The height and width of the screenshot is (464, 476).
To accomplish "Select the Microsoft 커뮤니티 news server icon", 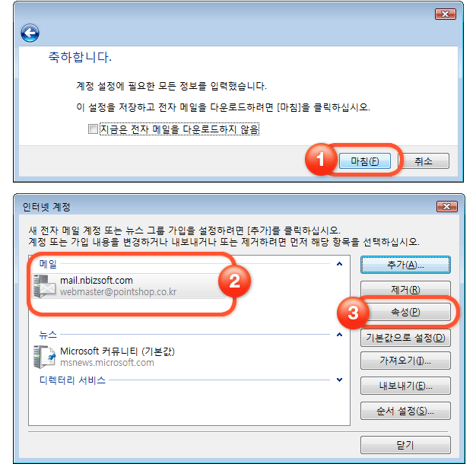I will coord(44,357).
